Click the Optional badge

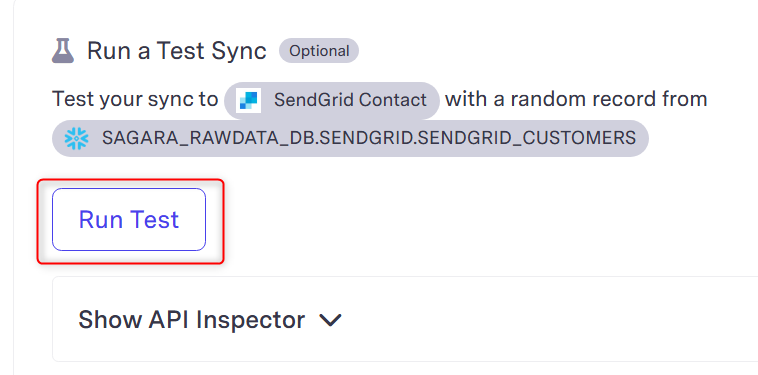coord(319,51)
